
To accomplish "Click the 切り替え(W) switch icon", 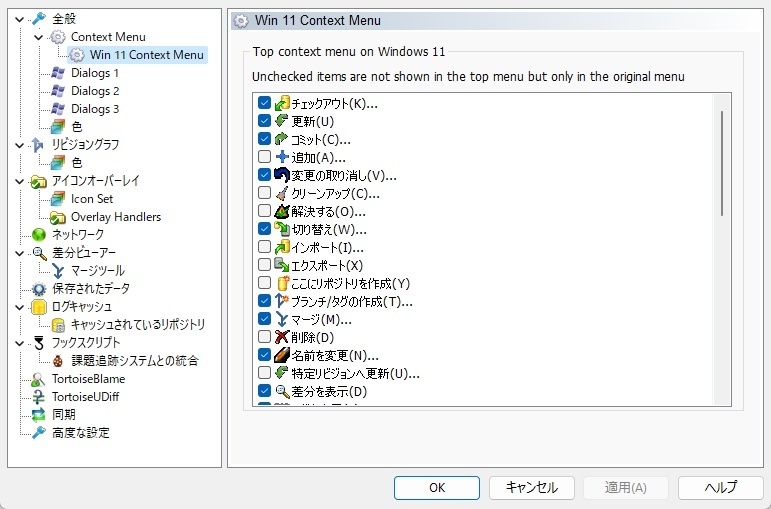I will click(x=282, y=229).
